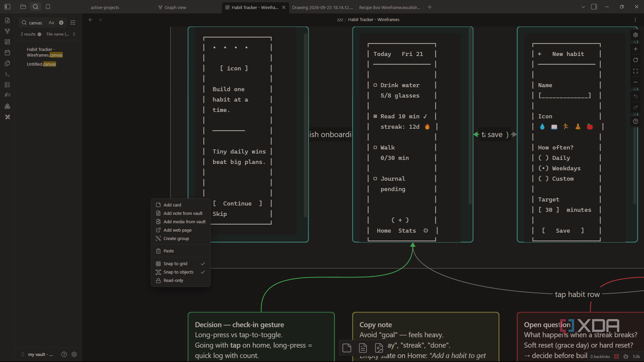Open the Graph view ribbon icon

(7, 31)
